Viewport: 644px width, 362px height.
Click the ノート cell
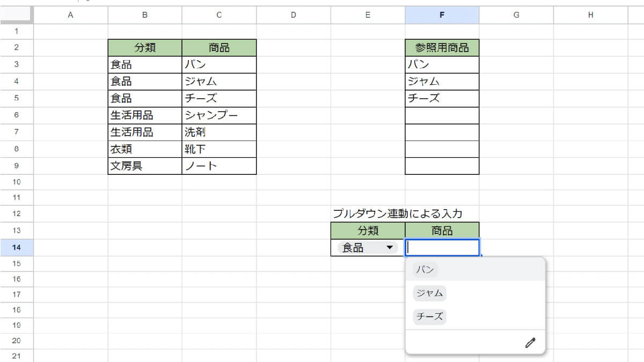[x=219, y=166]
